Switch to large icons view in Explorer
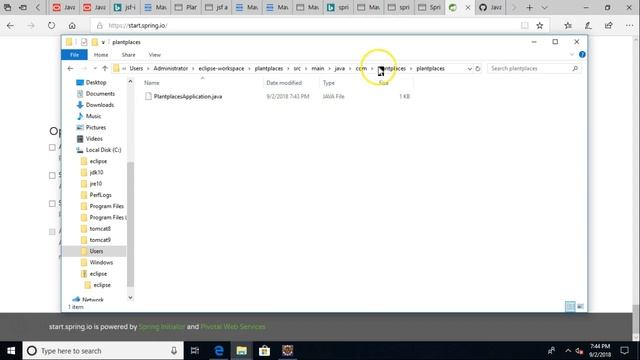Screen dimensions: 640x360 (x=580, y=306)
